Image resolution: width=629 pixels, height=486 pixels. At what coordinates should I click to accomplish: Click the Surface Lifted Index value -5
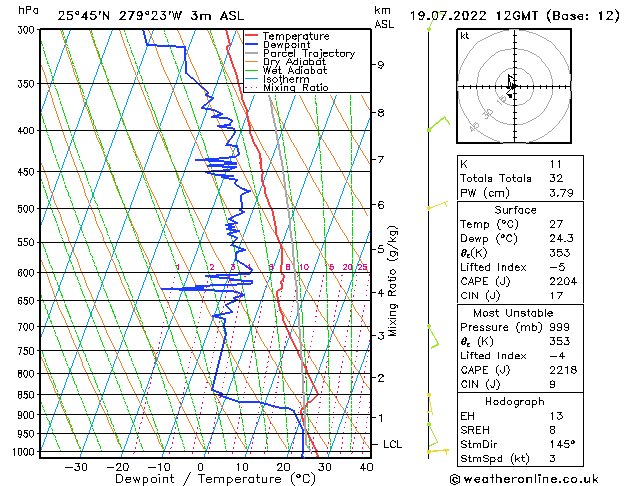coord(557,267)
